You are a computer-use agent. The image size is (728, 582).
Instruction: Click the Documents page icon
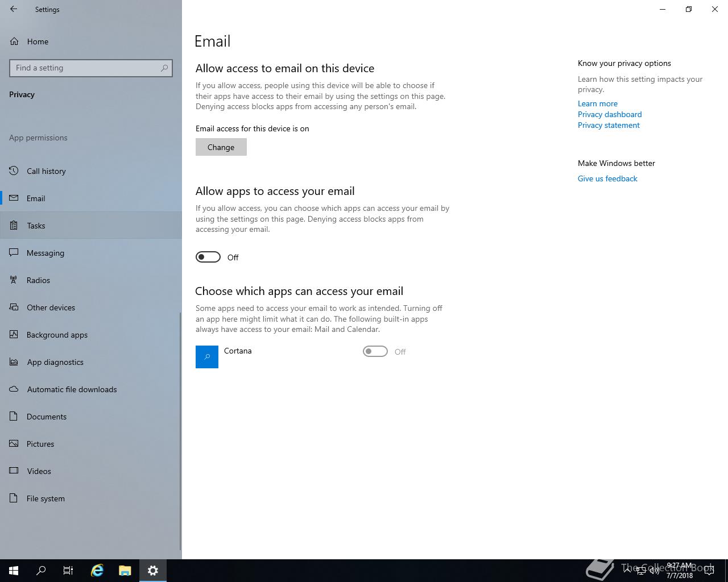[14, 417]
